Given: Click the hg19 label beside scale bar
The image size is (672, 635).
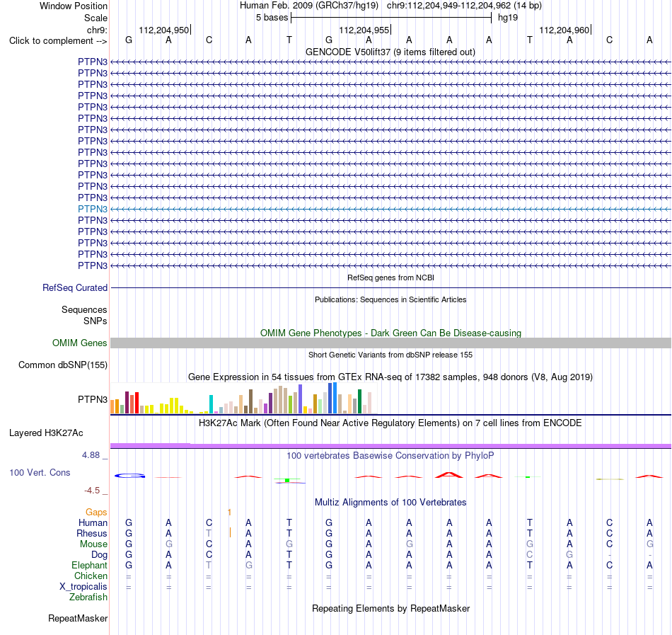Looking at the screenshot, I should pos(507,18).
